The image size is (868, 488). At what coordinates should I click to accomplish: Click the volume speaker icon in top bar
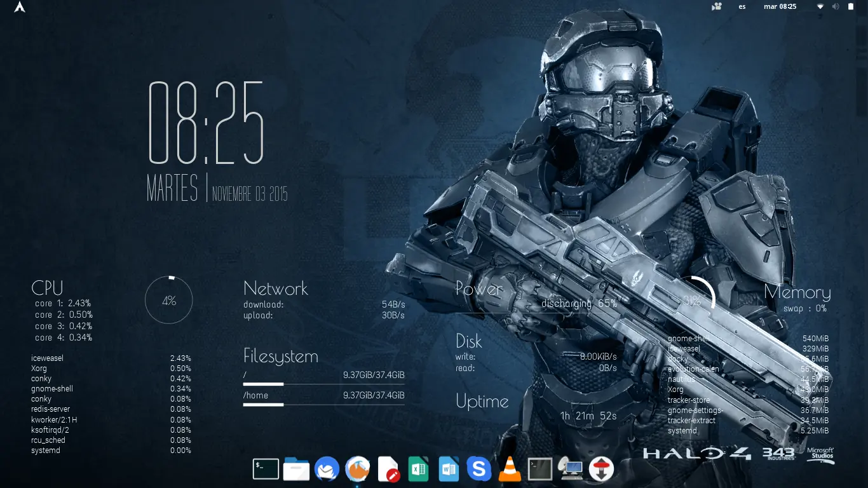(836, 7)
